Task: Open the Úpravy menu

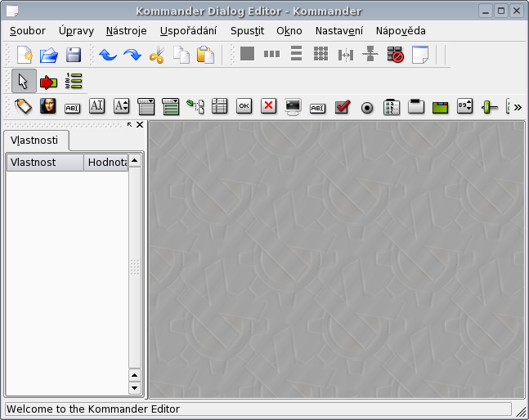Action: tap(76, 31)
